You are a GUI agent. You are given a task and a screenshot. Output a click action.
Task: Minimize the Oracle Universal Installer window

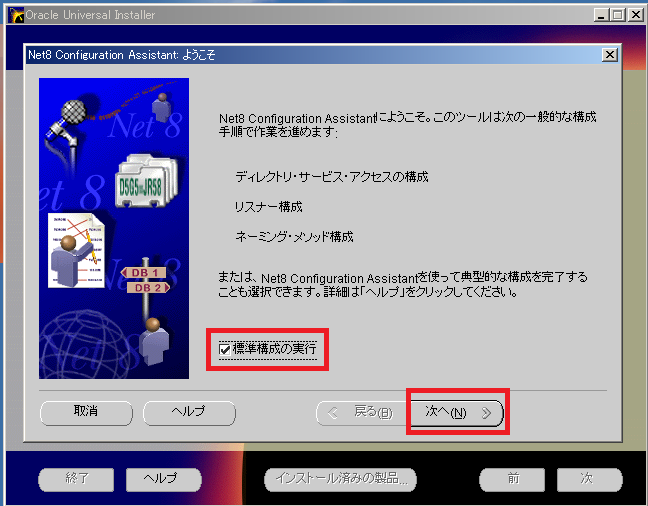tap(601, 15)
